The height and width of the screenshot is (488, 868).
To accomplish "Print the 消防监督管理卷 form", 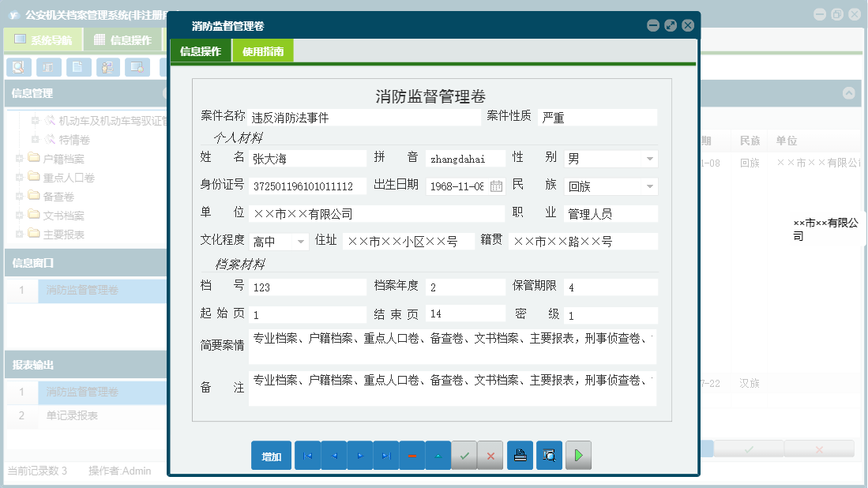I will pyautogui.click(x=520, y=456).
